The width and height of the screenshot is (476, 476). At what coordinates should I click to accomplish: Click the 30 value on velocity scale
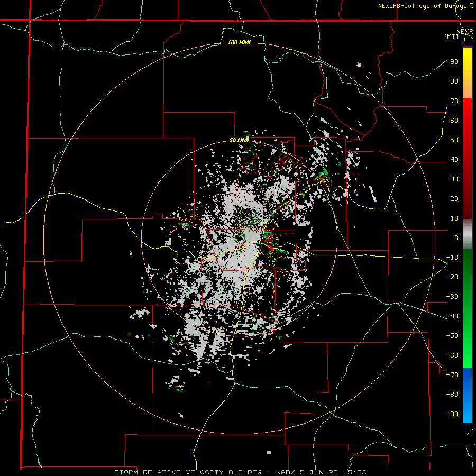click(454, 179)
